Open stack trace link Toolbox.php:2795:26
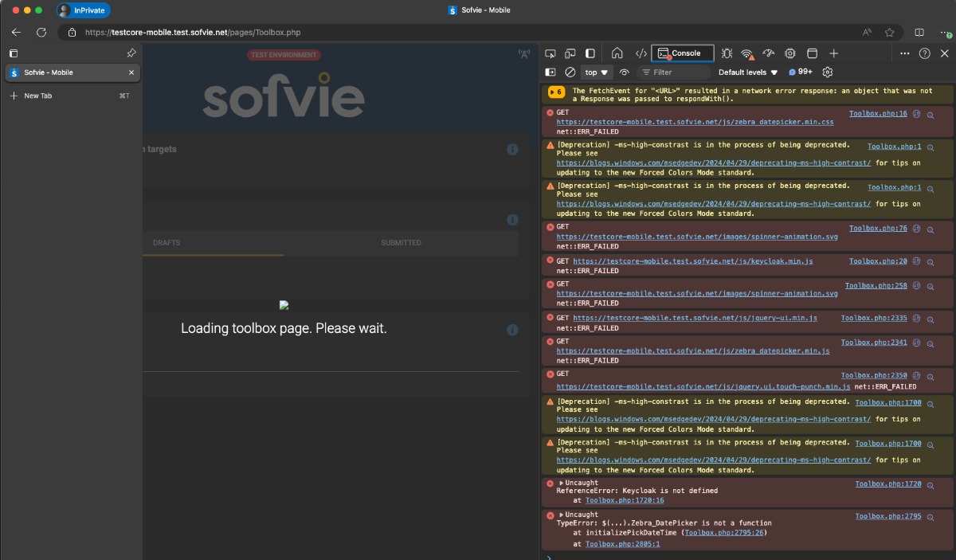 tap(724, 533)
